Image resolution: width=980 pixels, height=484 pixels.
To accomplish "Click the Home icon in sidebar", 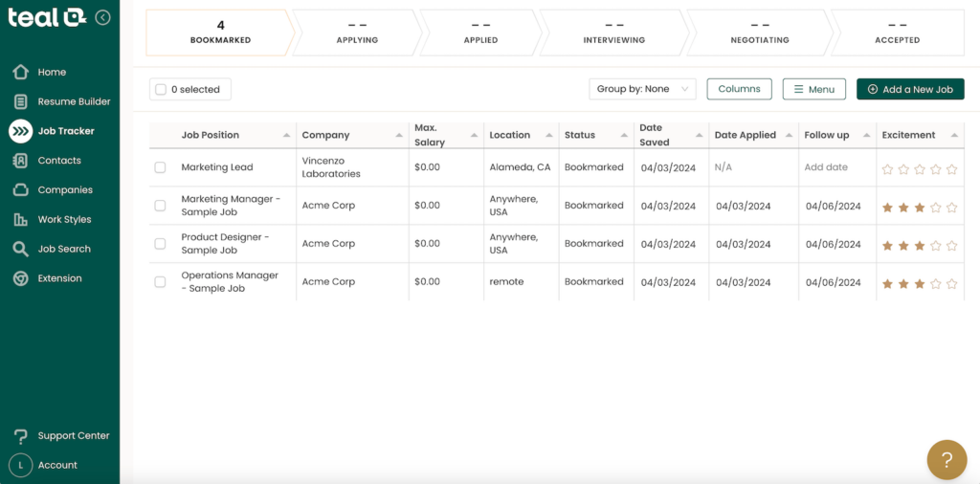I will pos(20,72).
